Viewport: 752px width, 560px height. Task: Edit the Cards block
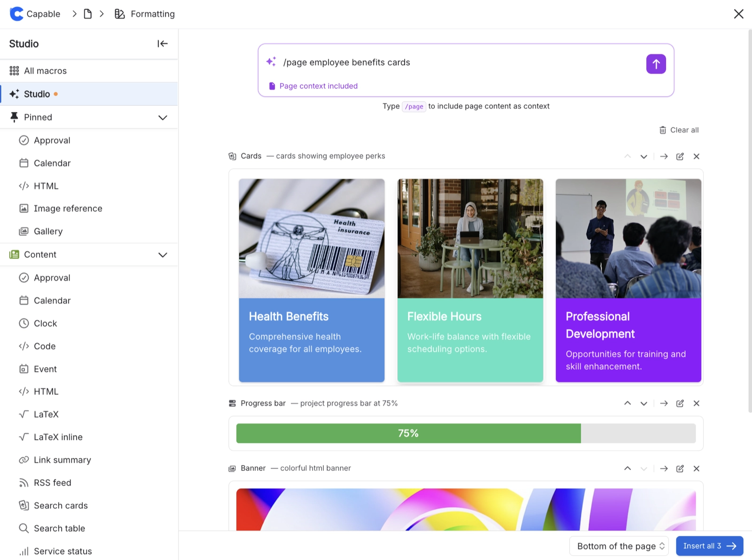pos(680,157)
